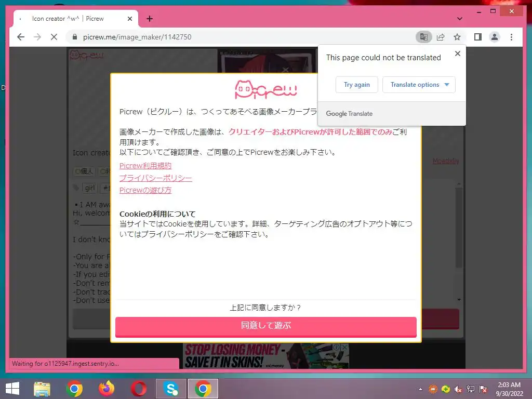This screenshot has height=399, width=532.
Task: Open the Windows Start menu
Action: [12, 389]
